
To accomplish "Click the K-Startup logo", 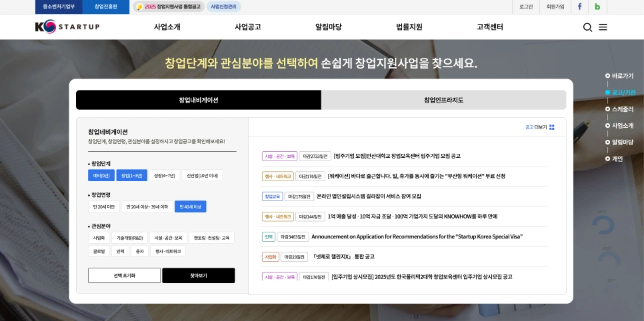I will point(67,27).
